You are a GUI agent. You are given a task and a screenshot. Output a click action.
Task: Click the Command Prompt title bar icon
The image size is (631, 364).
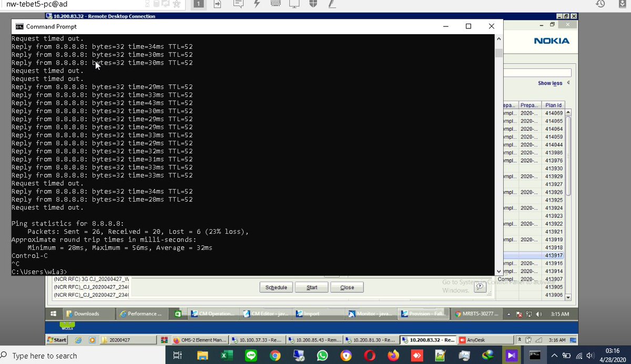coord(19,26)
